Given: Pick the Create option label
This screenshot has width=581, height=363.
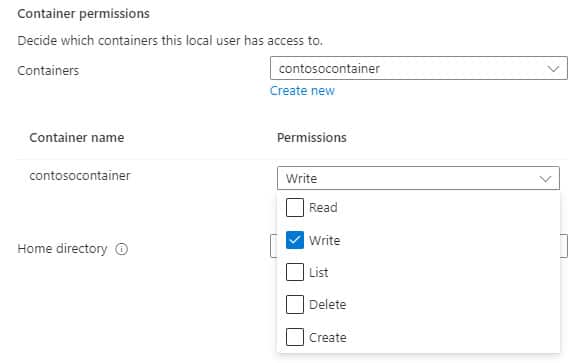Looking at the screenshot, I should coord(328,337).
